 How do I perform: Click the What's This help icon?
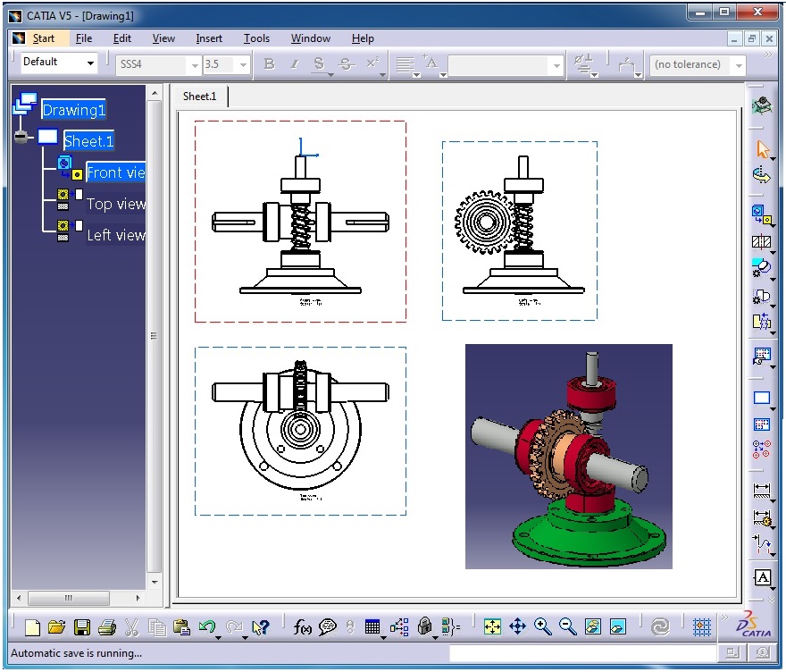click(262, 626)
